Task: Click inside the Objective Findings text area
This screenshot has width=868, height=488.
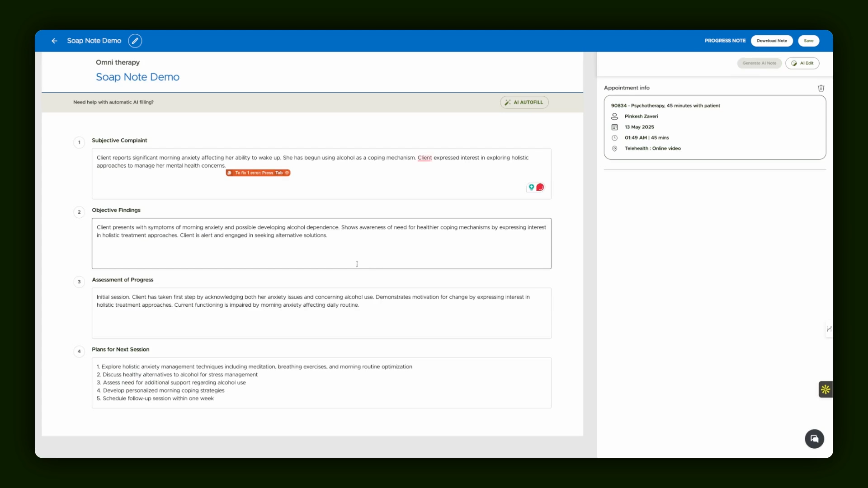Action: (x=321, y=244)
